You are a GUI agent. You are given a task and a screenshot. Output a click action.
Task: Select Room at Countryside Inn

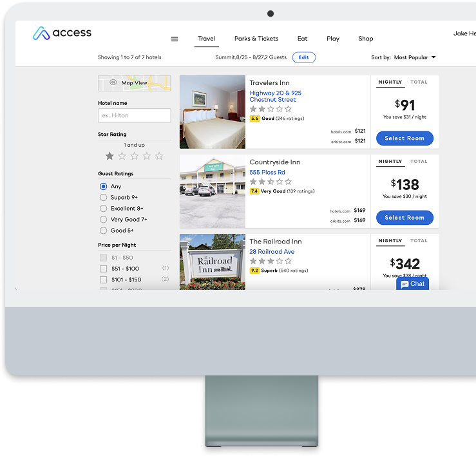pyautogui.click(x=405, y=218)
